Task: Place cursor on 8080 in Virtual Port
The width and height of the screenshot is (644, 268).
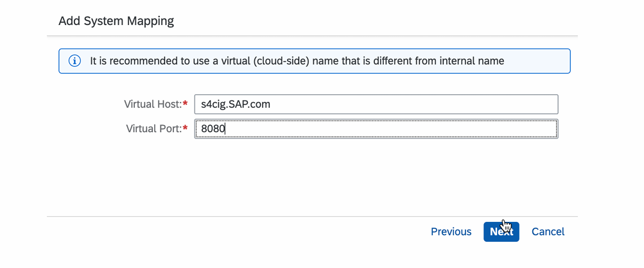Action: (x=213, y=129)
